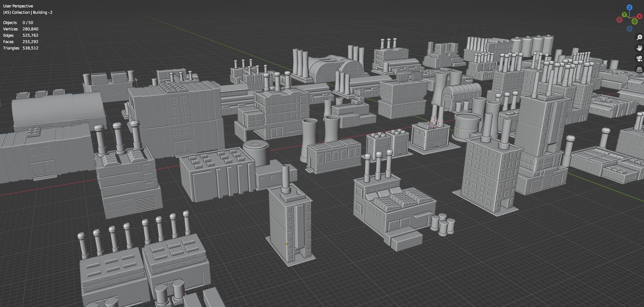Click the unlabeled green negative Y axis dot
Screen dimensions: 644x307
tap(634, 22)
